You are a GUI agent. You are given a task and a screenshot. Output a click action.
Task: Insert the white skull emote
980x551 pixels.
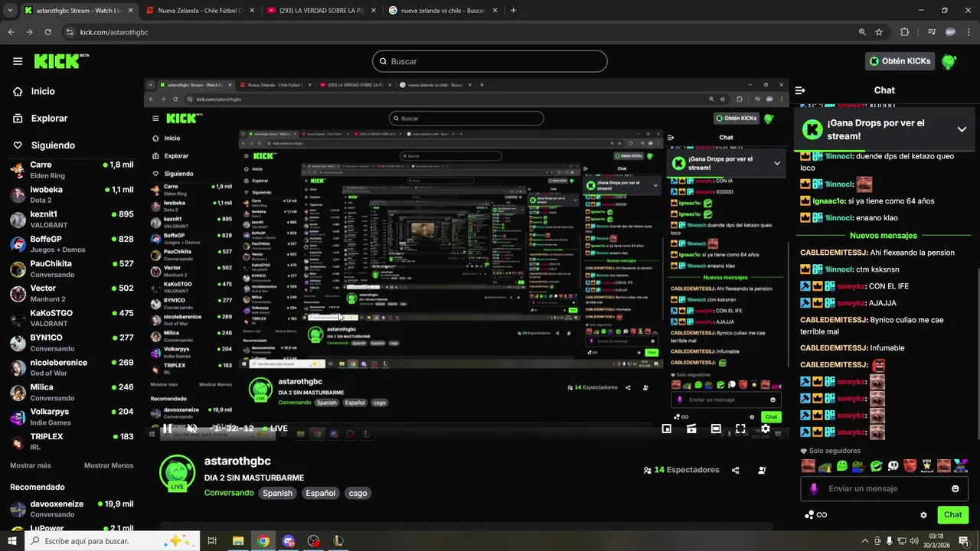point(893,465)
